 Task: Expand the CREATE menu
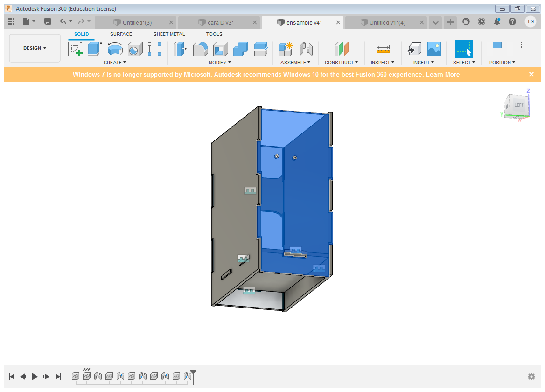coord(115,63)
